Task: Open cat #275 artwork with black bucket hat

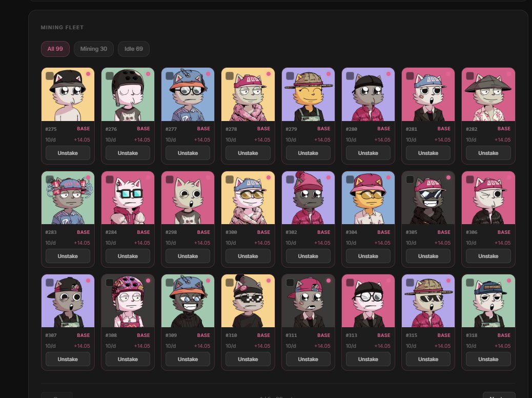Action: (68, 94)
